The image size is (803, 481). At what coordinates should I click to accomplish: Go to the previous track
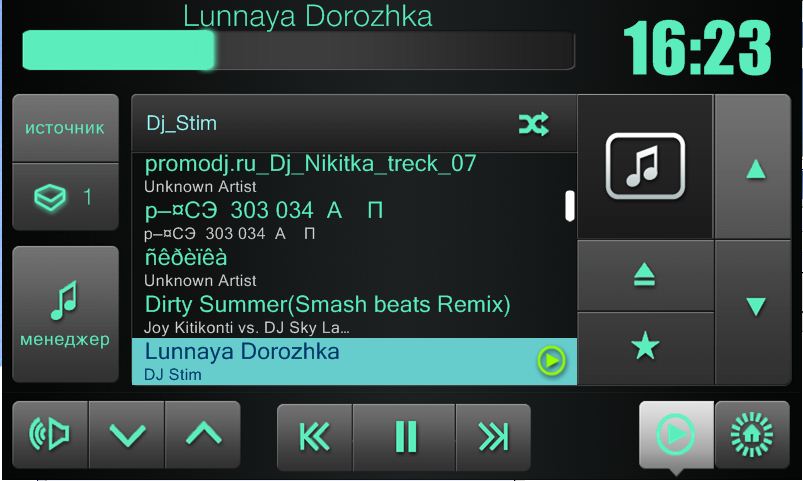pos(314,437)
